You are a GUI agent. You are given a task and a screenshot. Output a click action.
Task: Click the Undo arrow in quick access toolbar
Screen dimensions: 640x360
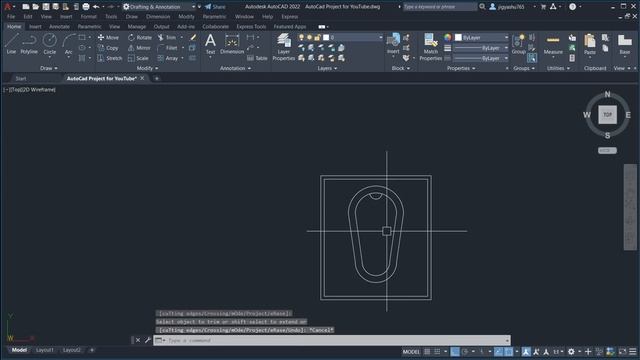click(x=96, y=7)
